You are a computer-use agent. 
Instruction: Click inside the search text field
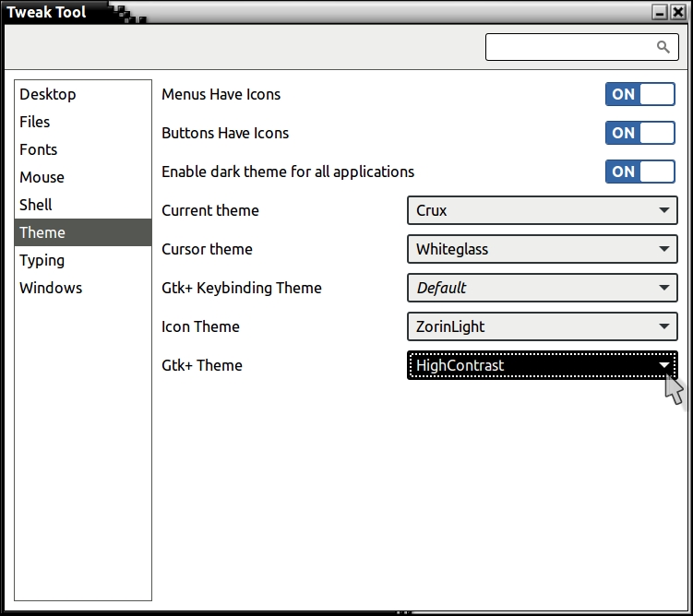point(568,47)
